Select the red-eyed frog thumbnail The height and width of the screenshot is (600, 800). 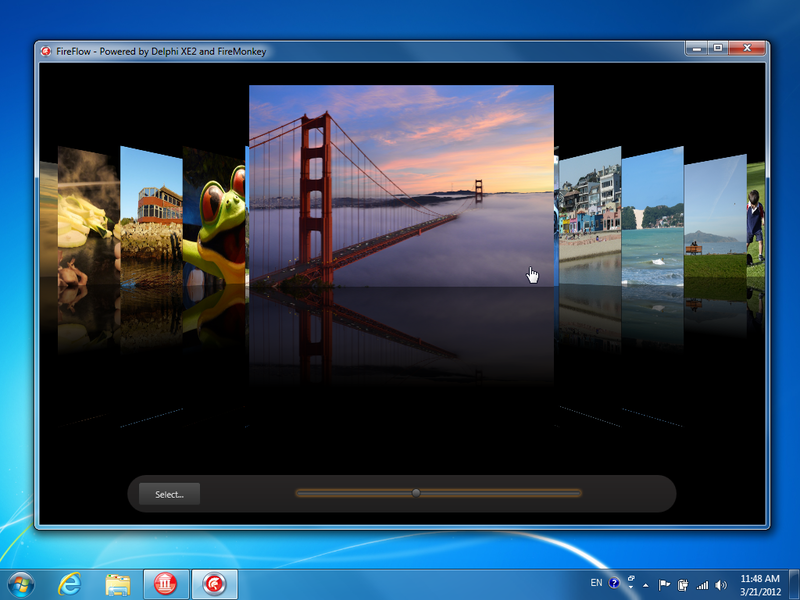point(214,215)
